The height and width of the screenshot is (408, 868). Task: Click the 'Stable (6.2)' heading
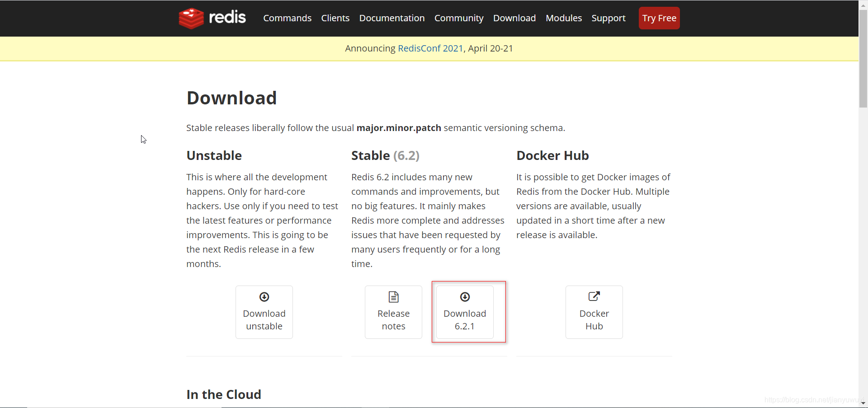click(x=385, y=155)
